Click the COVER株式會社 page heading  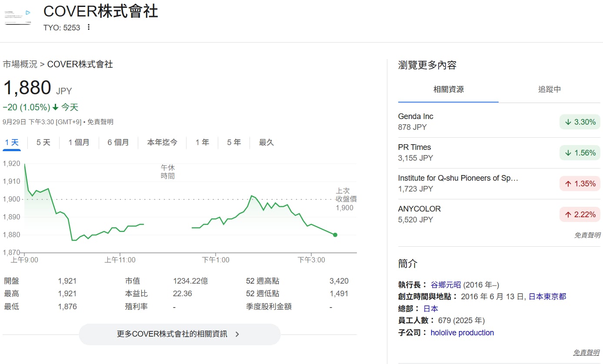click(101, 11)
